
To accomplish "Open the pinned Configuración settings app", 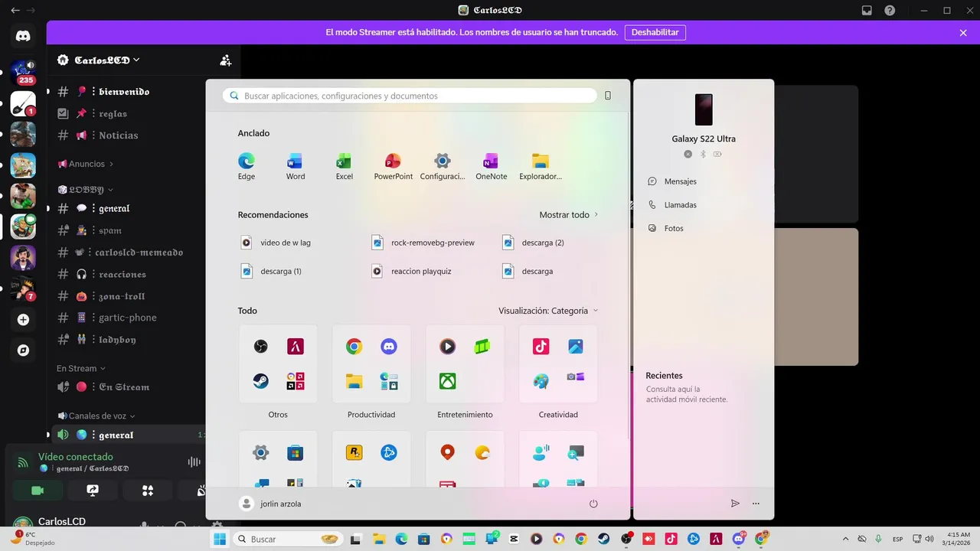I will click(x=443, y=166).
